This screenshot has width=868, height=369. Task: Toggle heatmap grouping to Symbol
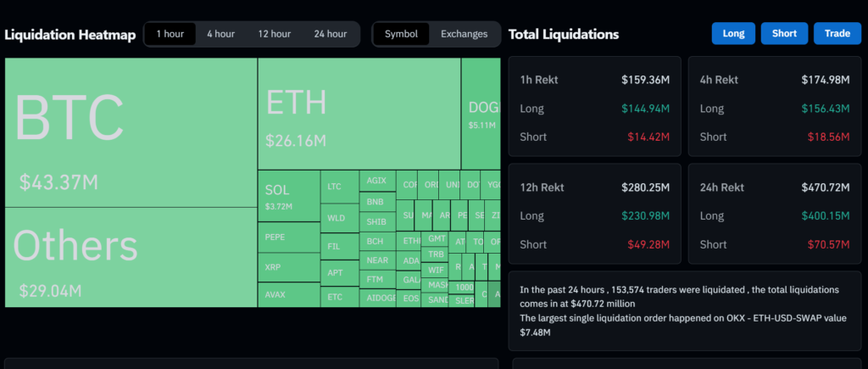401,34
